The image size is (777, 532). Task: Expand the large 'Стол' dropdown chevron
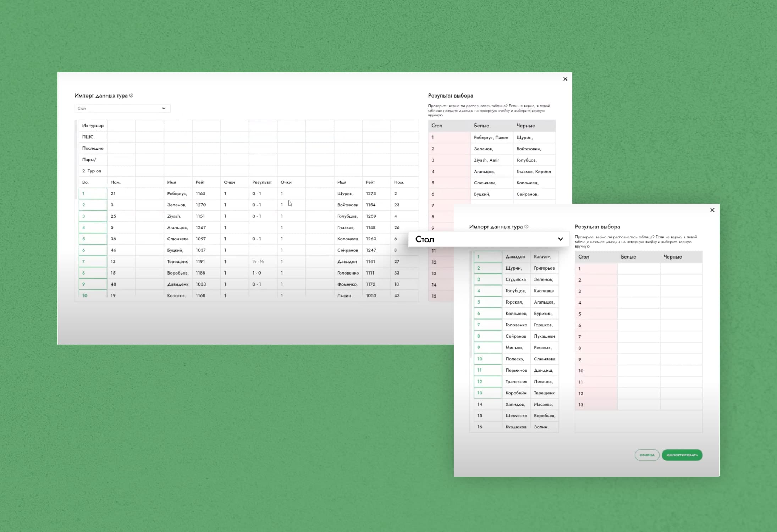pos(560,239)
